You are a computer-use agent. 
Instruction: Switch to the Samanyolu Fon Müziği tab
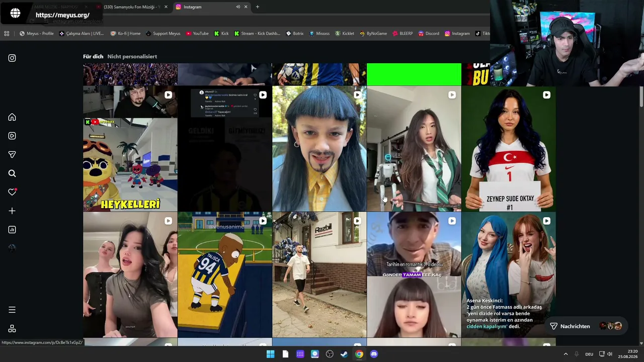tap(132, 7)
